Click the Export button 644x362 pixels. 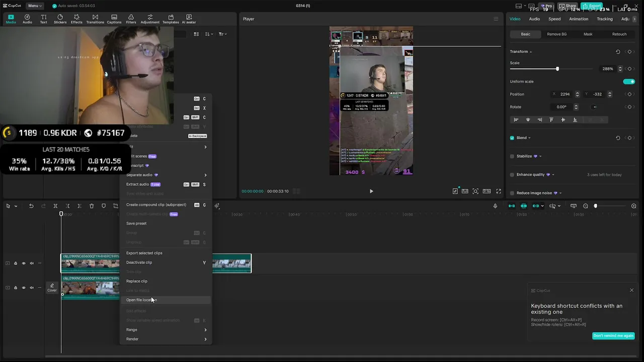pyautogui.click(x=592, y=6)
